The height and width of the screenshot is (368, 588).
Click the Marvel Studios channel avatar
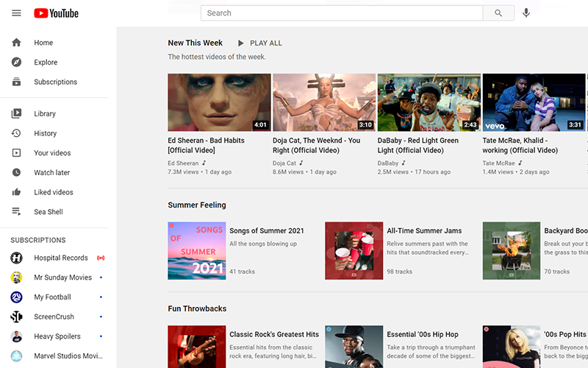click(16, 355)
